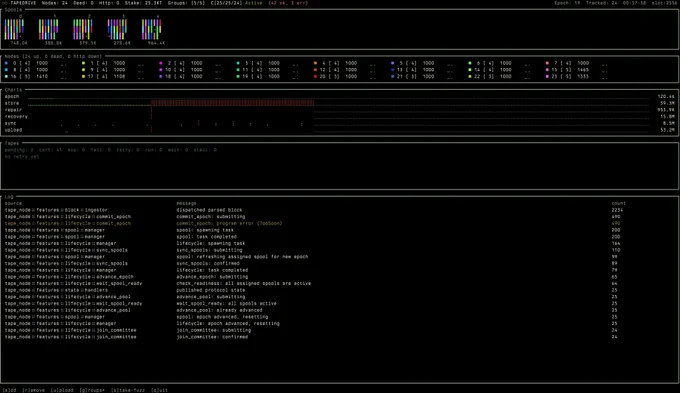Click the 'Tracked: 24' indicator

[602, 3]
